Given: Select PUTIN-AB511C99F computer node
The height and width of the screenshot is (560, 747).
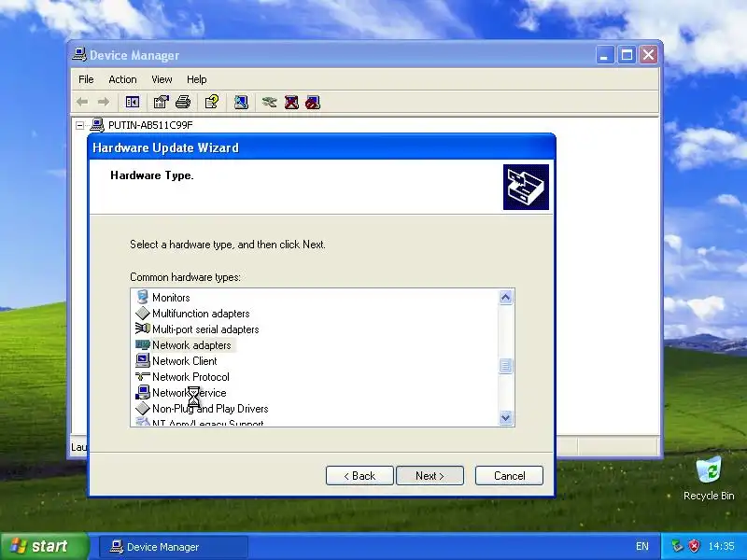Looking at the screenshot, I should pos(150,125).
